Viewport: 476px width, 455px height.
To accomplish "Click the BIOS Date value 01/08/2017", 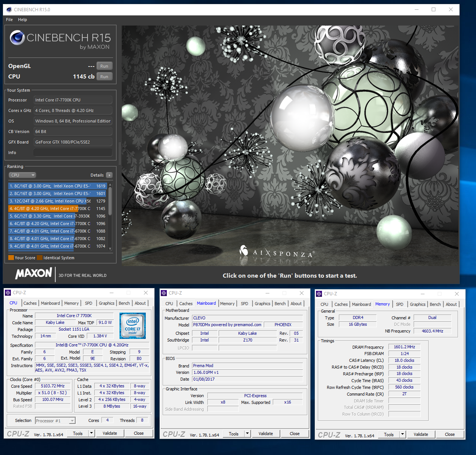I will tap(247, 379).
